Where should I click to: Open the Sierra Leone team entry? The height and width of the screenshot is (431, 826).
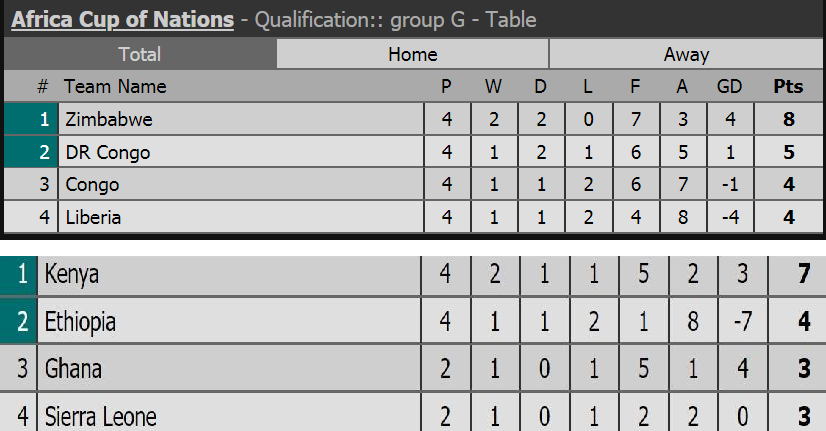pyautogui.click(x=100, y=416)
